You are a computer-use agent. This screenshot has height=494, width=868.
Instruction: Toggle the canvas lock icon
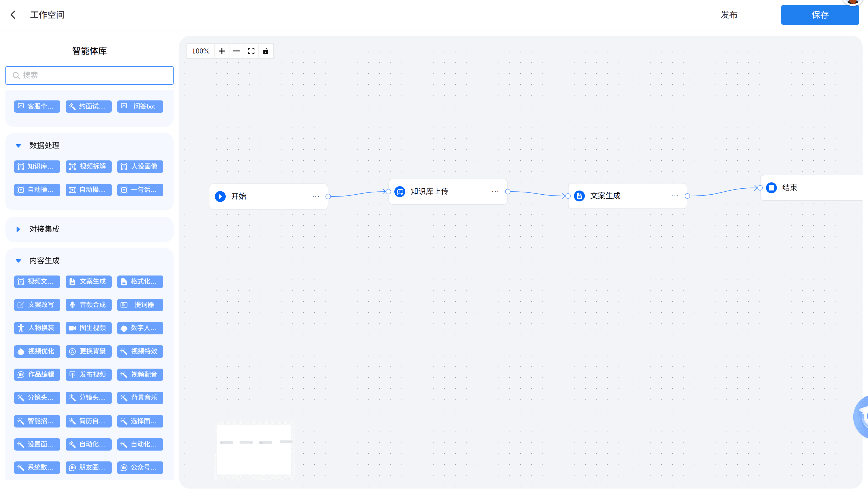click(266, 51)
